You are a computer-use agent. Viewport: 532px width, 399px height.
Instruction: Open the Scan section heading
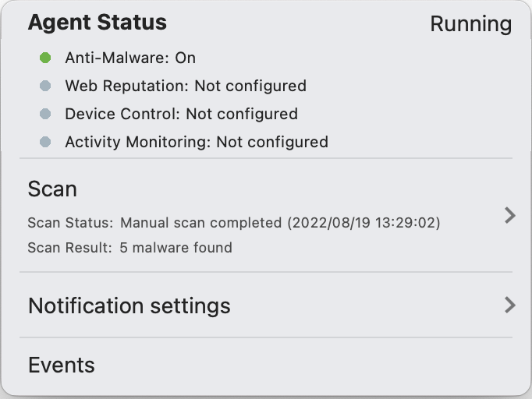coord(52,189)
